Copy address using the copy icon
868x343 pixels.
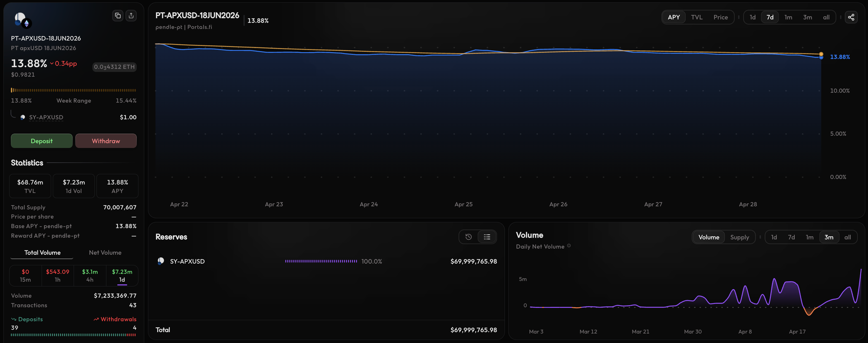point(118,16)
